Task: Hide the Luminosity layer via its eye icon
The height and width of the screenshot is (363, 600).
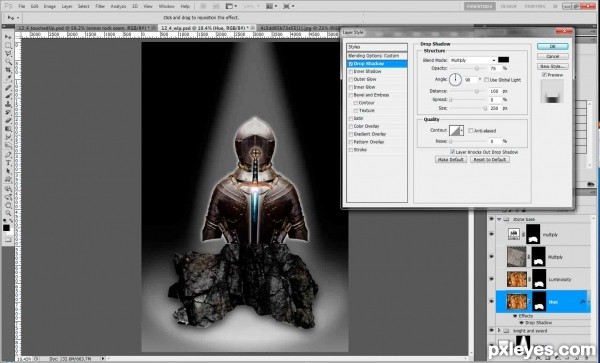Action: 491,279
